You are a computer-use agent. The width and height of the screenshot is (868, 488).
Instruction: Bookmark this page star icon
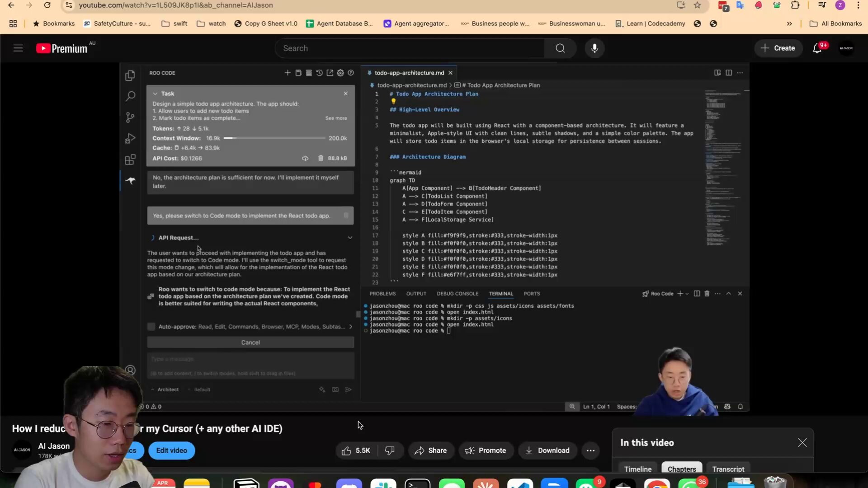(x=698, y=5)
